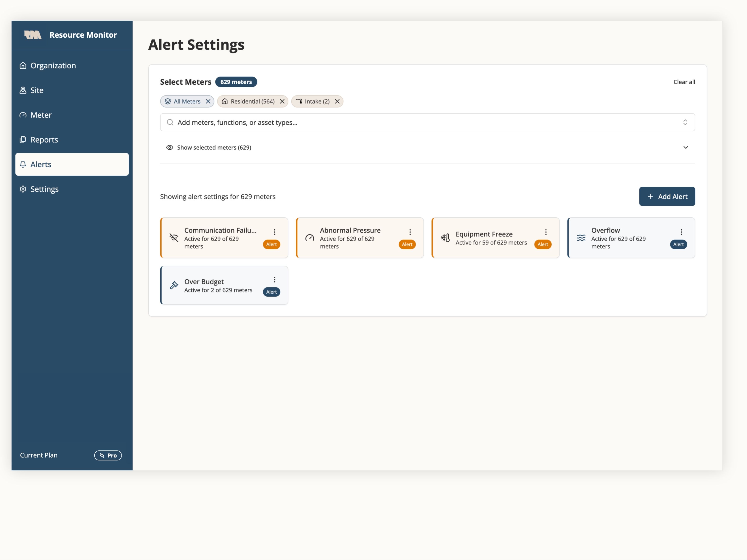Image resolution: width=747 pixels, height=560 pixels.
Task: Click the Resource Monitor logo icon
Action: (x=33, y=35)
